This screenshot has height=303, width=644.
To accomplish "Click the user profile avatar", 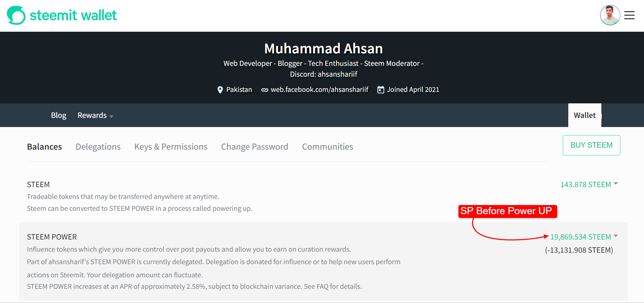I will tap(610, 15).
